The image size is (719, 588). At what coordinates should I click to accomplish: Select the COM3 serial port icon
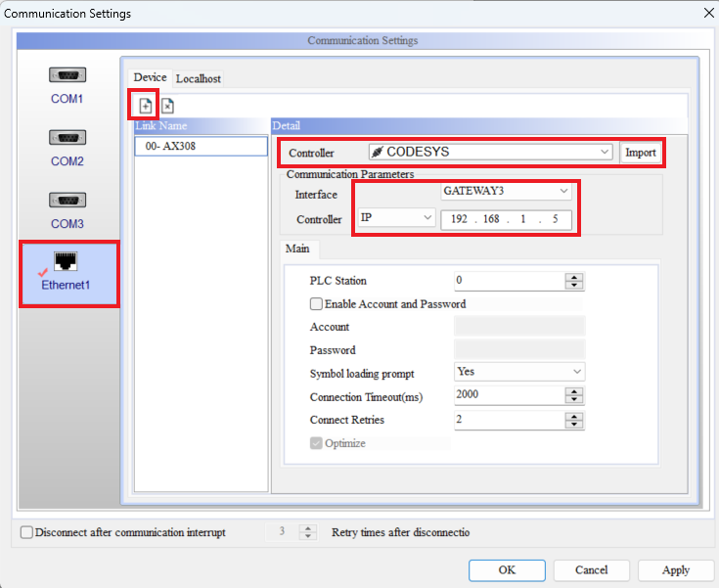(67, 201)
